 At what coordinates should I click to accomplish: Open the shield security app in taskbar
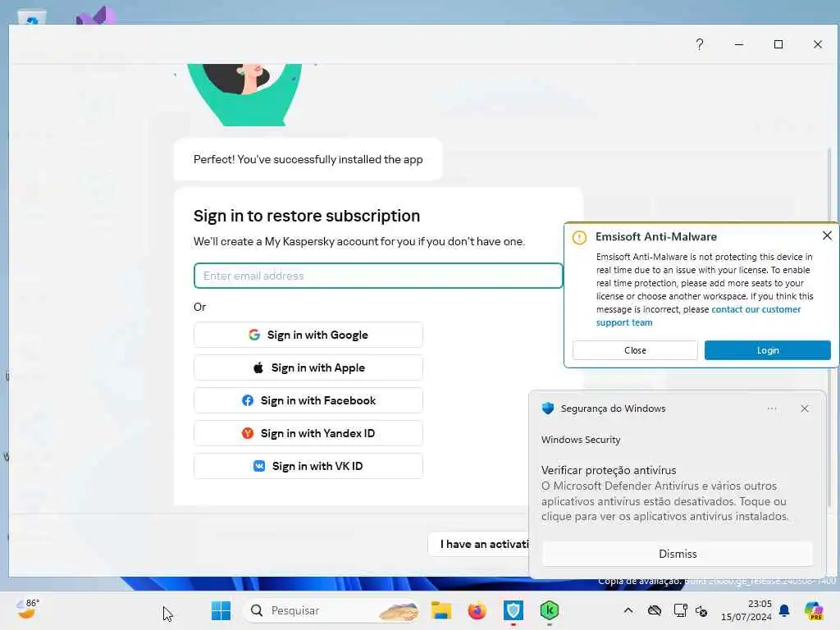(514, 610)
